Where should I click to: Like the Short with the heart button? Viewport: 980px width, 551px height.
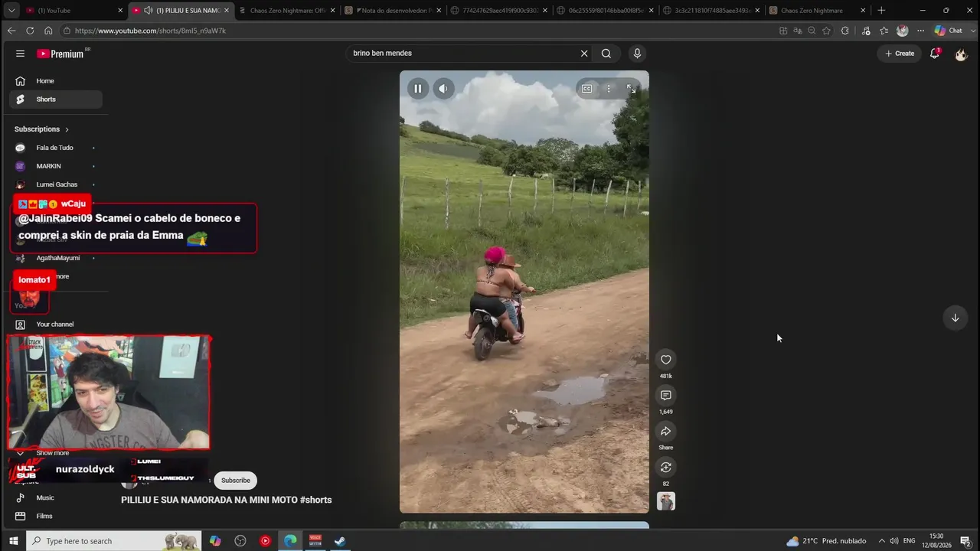[666, 360]
